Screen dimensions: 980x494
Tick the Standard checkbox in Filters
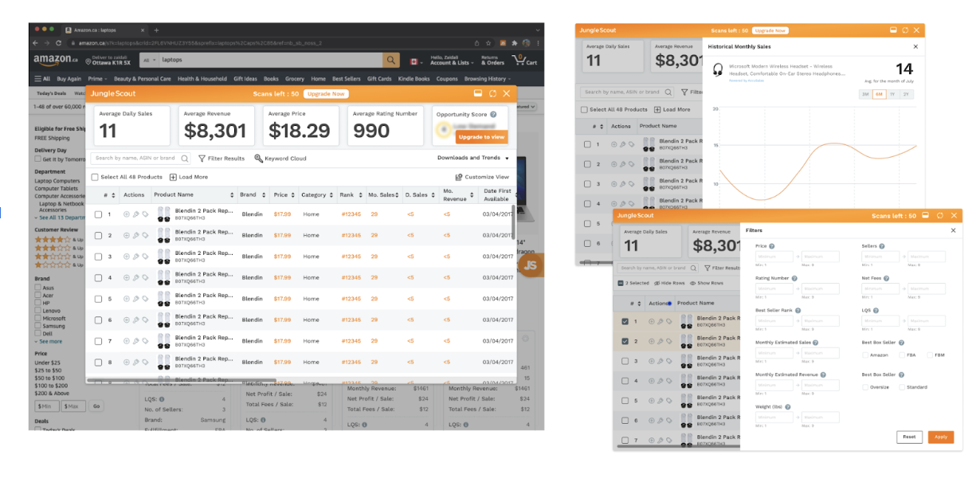902,387
